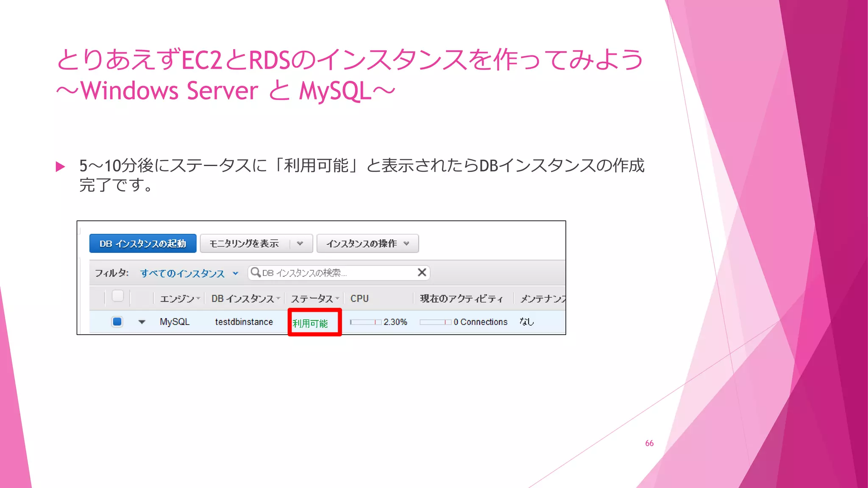
Task: Click the メンテナンス column header
Action: coord(543,299)
